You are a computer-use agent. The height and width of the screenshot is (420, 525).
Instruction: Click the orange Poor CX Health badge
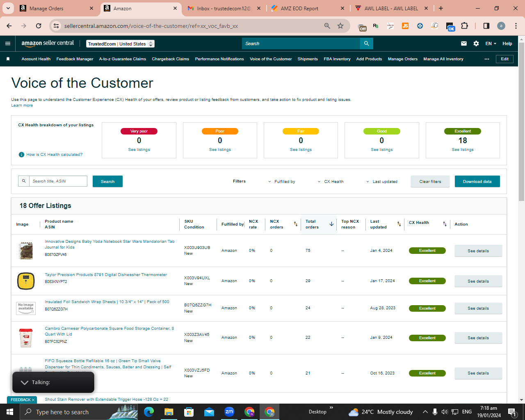click(220, 131)
